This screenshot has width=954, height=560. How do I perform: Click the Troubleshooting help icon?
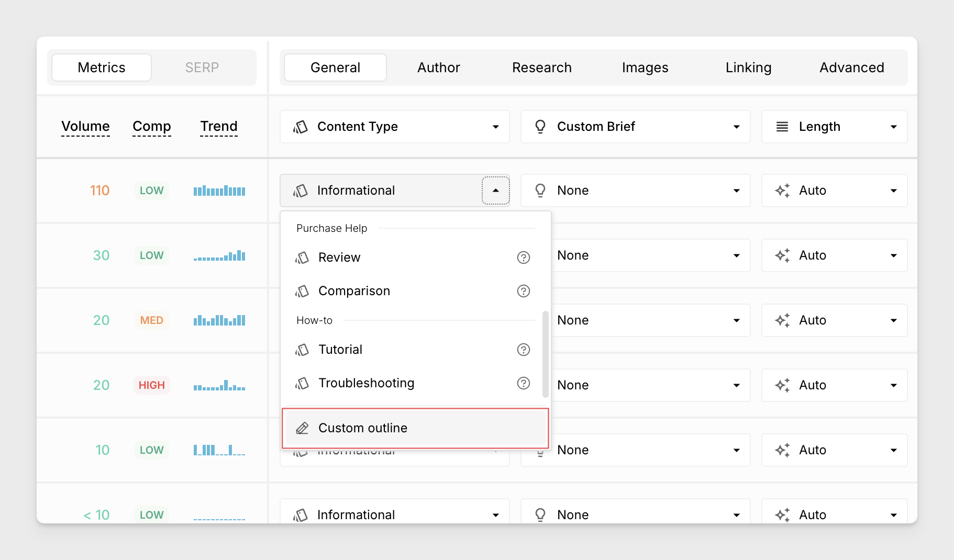pyautogui.click(x=523, y=383)
